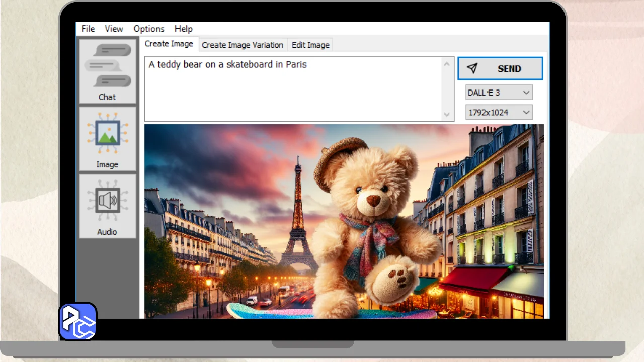
Task: Open the File menu
Action: point(88,29)
